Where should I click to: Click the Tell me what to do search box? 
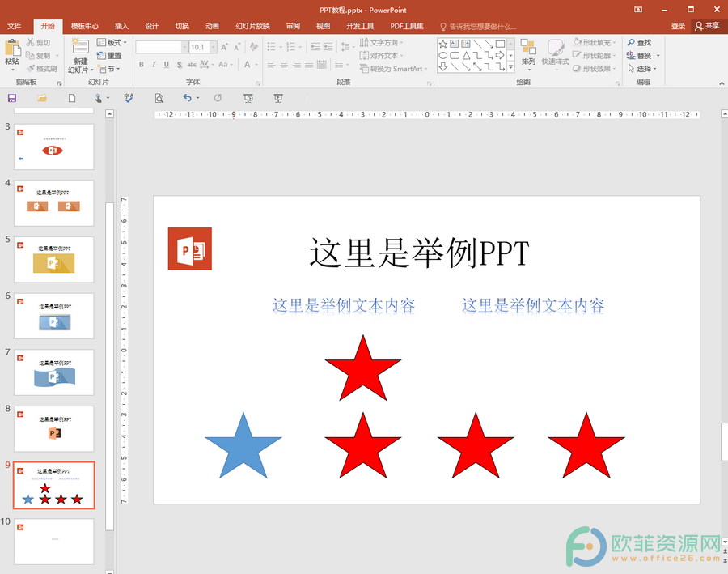pos(478,27)
